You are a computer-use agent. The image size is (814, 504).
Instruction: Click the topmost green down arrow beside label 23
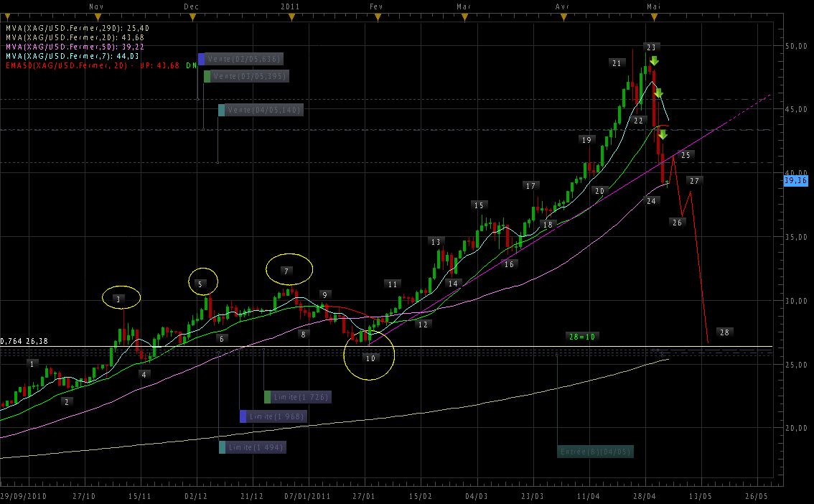(x=654, y=61)
